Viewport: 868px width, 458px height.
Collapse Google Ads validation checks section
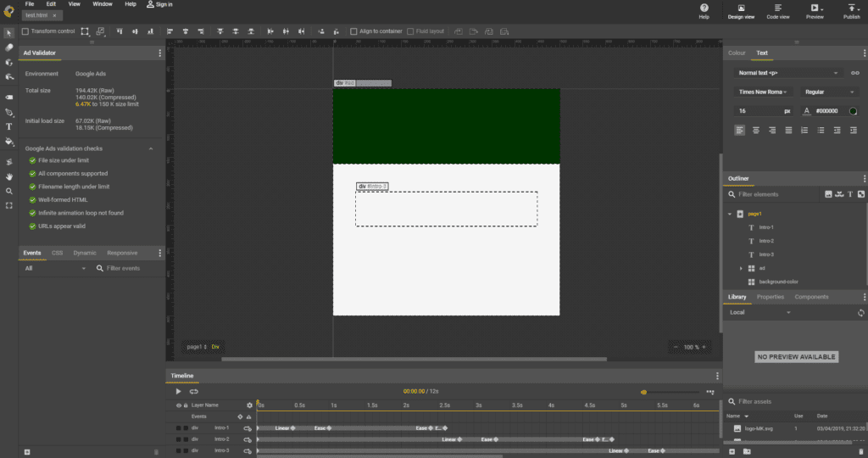(151, 149)
